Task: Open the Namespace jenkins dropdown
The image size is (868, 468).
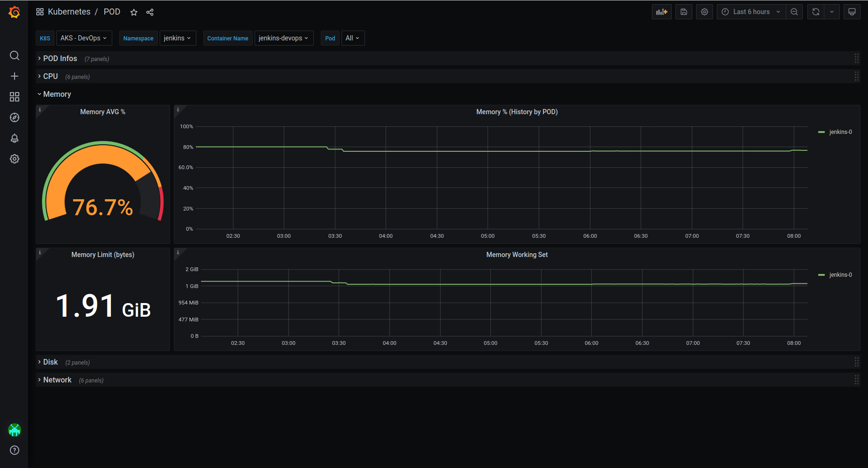Action: (x=178, y=38)
